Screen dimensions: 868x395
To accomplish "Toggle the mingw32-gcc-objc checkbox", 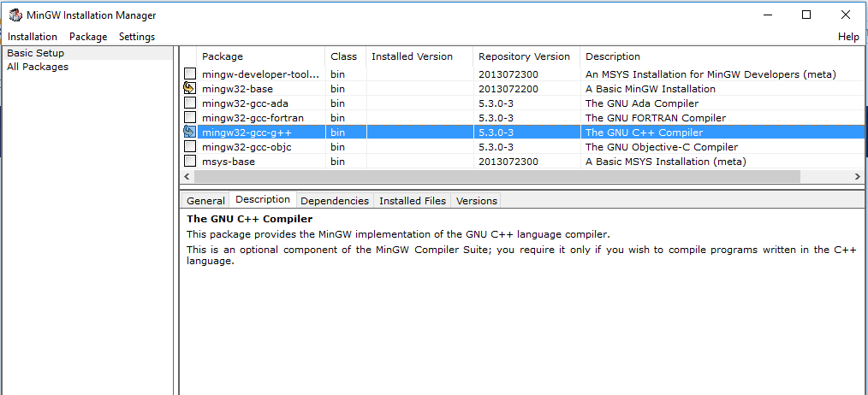I will pos(190,147).
